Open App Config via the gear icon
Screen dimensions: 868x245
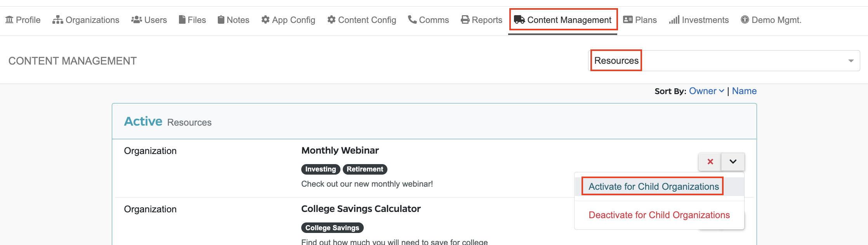click(266, 19)
